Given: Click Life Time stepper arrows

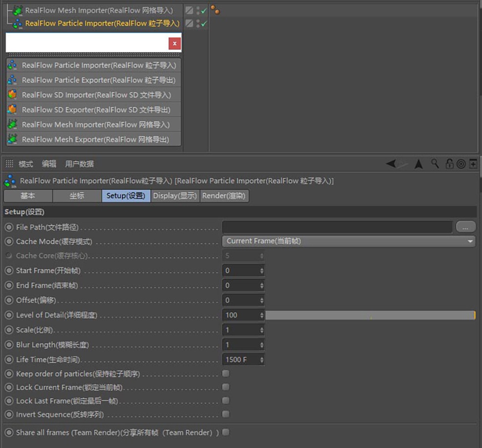Looking at the screenshot, I should [262, 359].
